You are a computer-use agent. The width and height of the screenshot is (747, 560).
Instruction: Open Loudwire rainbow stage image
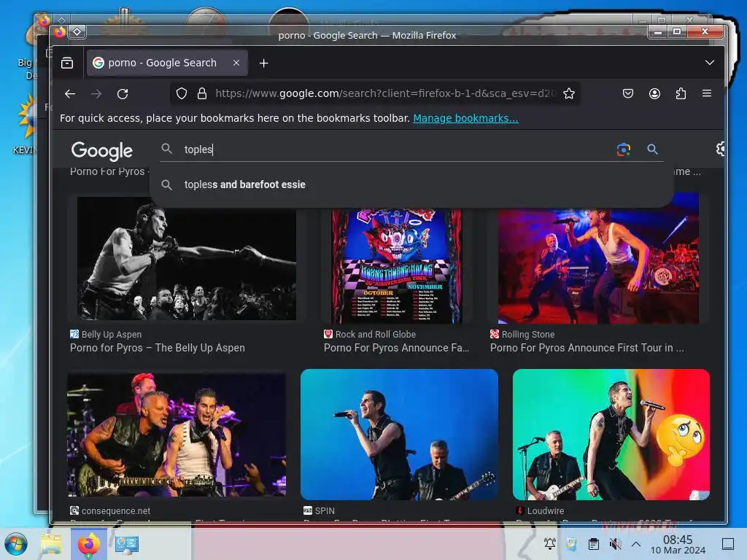point(611,435)
